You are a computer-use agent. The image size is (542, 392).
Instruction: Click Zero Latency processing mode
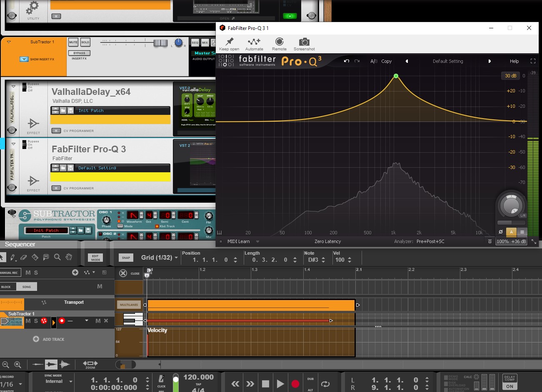click(x=327, y=241)
